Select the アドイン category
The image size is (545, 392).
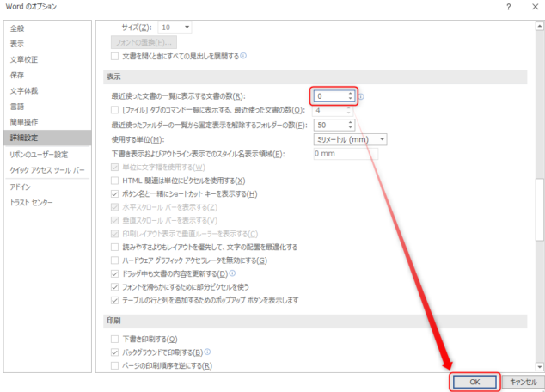[20, 187]
